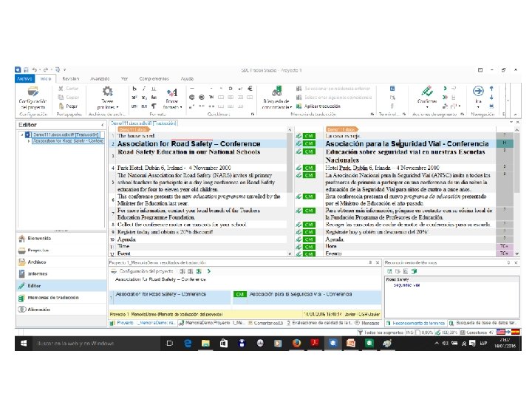Pin the translation results pane
Screen dimensions: 532x399
tap(370, 262)
